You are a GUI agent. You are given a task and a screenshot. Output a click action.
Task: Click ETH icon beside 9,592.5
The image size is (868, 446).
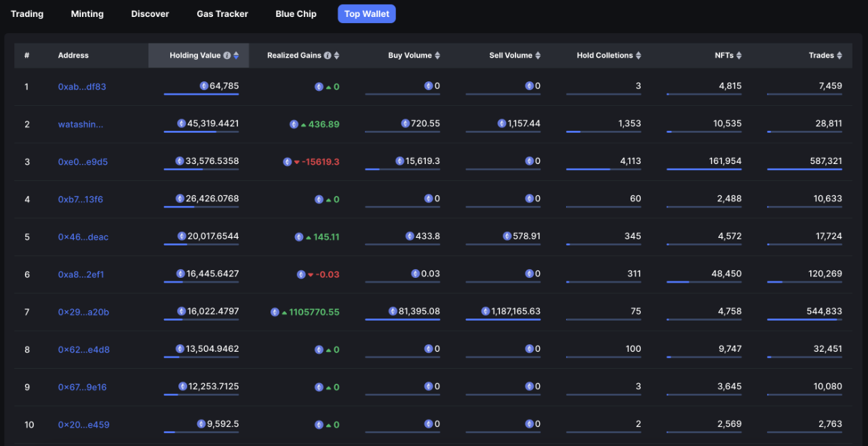coord(201,424)
